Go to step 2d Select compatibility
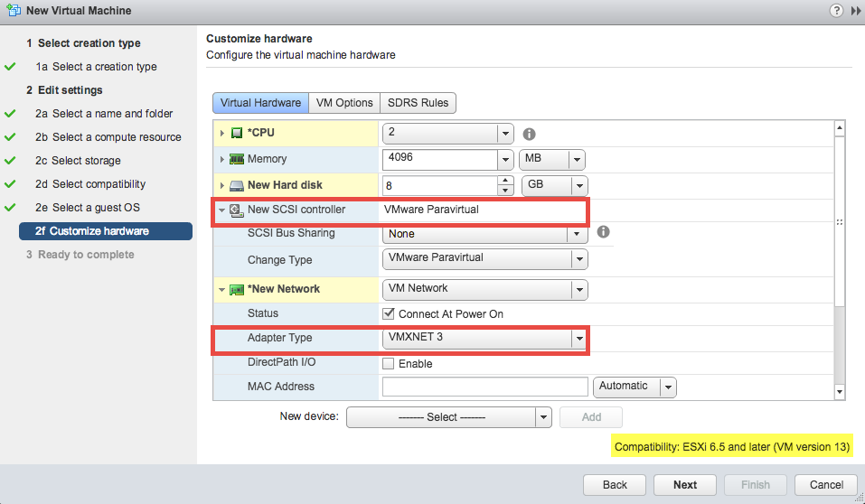 click(90, 183)
